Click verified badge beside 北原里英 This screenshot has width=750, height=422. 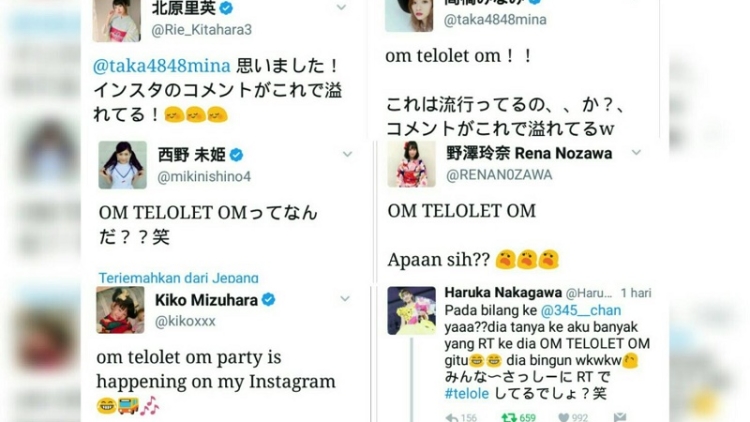[226, 8]
